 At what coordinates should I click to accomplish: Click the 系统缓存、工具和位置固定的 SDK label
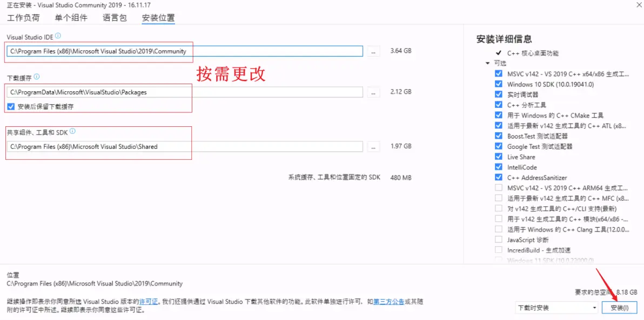click(x=334, y=178)
